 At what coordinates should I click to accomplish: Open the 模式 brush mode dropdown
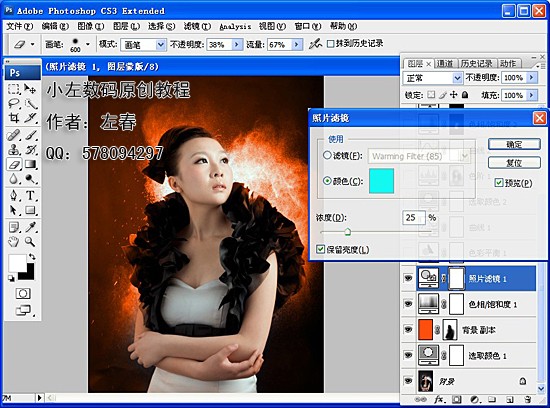pyautogui.click(x=143, y=45)
